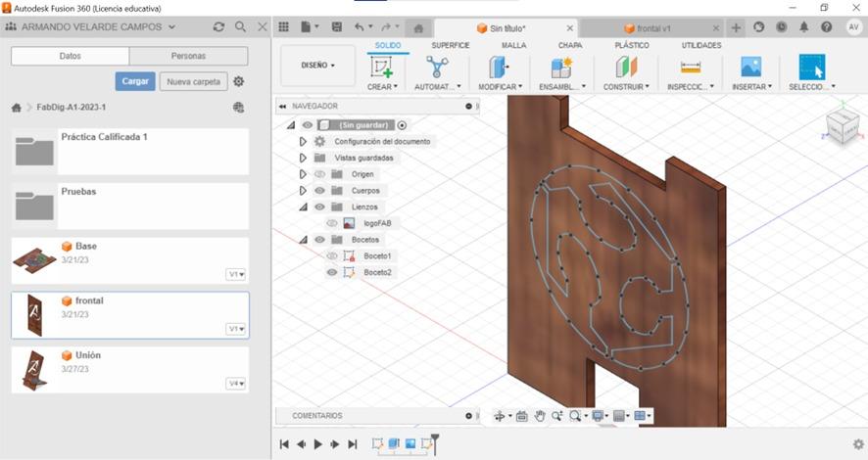Click the FabDig-A1-2023-1 breadcrumb
This screenshot has width=868, height=460.
coord(71,108)
